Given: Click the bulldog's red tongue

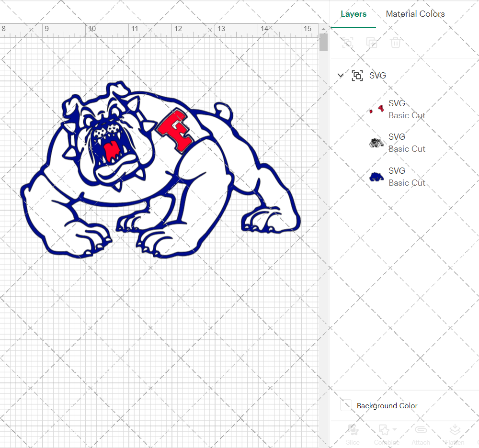Looking at the screenshot, I should click(x=112, y=151).
